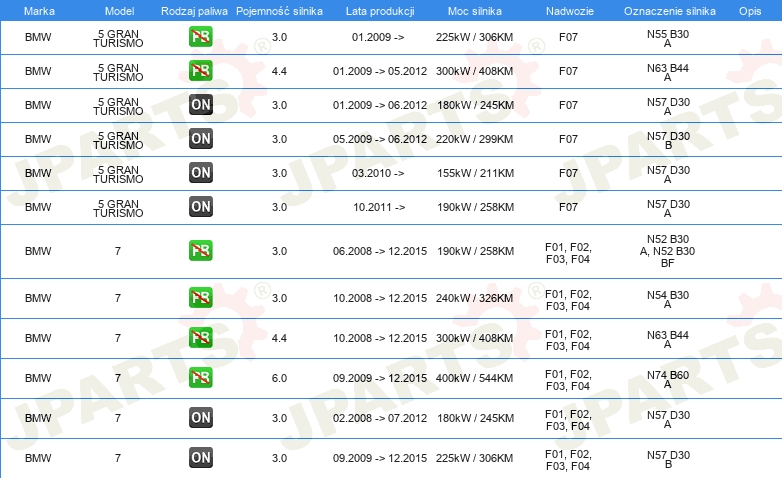Click the Marka column header
The height and width of the screenshot is (478, 782).
coord(39,11)
